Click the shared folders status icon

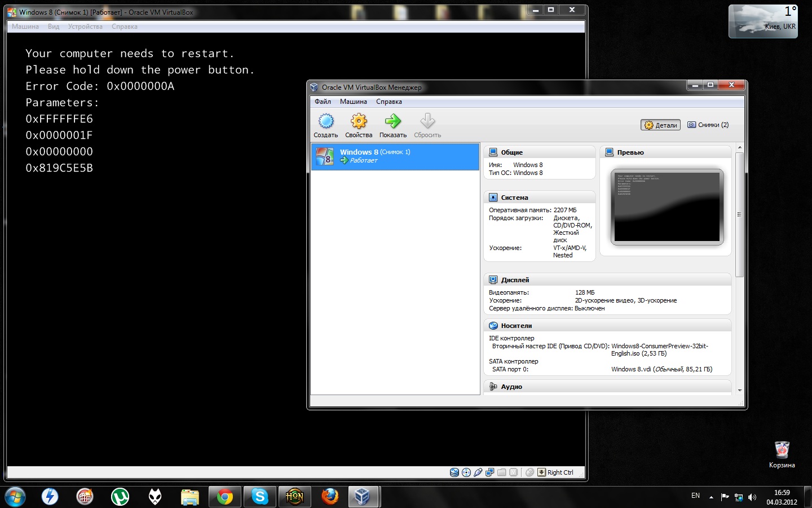coord(502,472)
